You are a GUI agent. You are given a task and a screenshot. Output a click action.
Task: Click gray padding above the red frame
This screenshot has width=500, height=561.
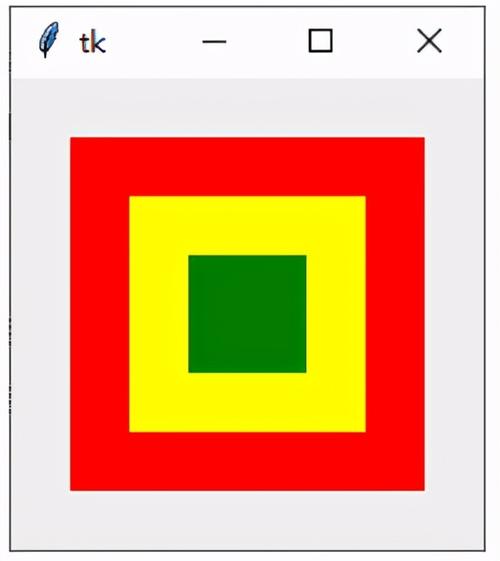pos(247,108)
